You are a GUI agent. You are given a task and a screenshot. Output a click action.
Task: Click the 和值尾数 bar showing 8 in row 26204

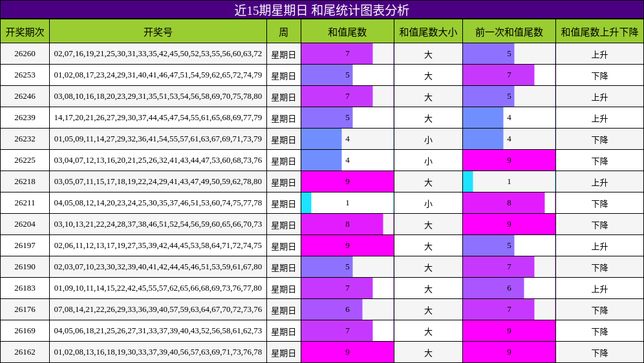(342, 224)
